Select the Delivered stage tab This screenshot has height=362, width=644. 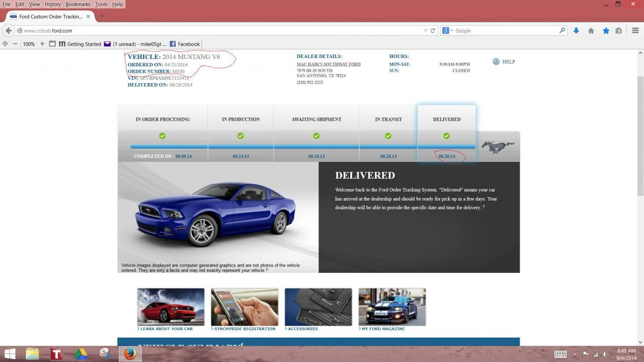pos(447,119)
